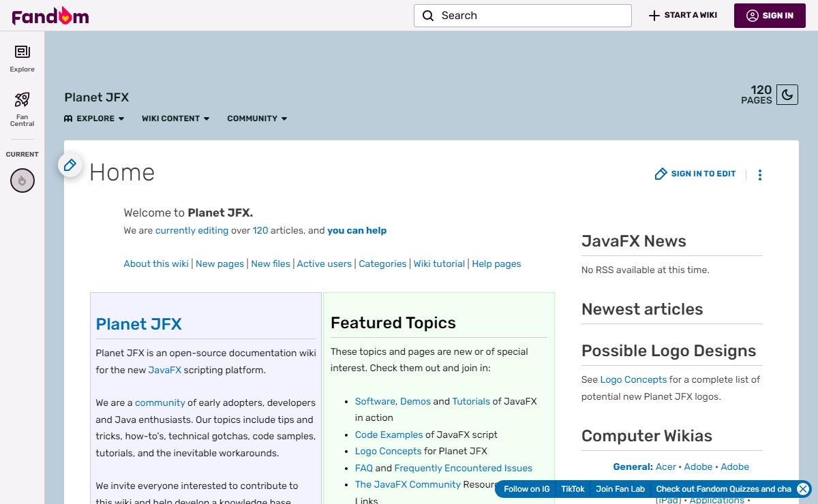Open the first Adobe link after Acer
This screenshot has height=504, width=818.
tap(698, 467)
